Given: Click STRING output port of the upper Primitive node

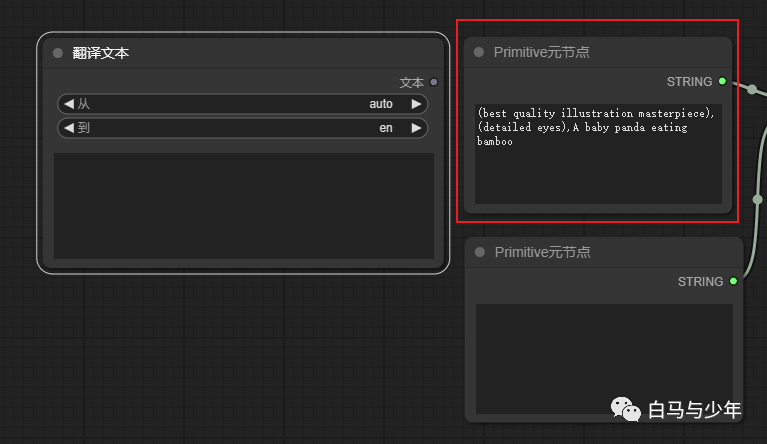Looking at the screenshot, I should click(722, 81).
